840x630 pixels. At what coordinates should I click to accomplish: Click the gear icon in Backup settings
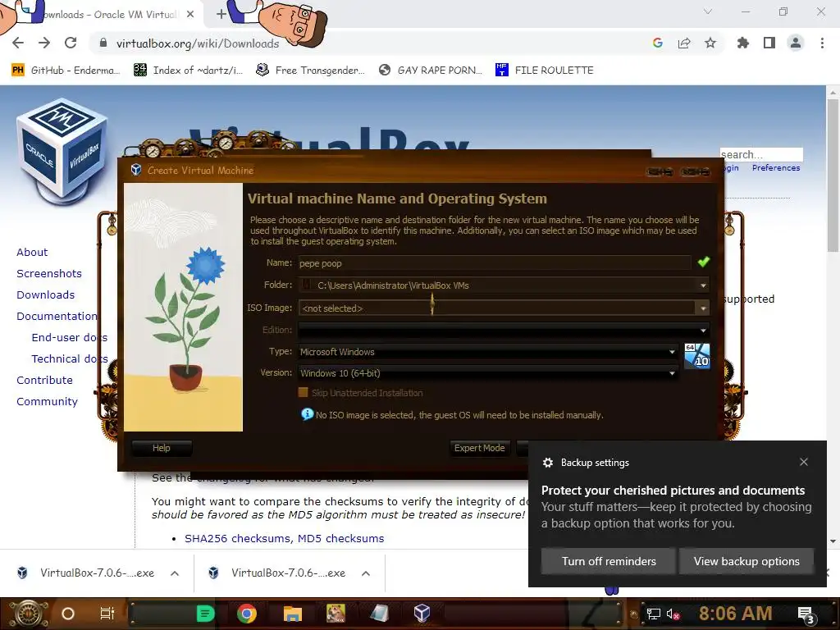coord(547,463)
